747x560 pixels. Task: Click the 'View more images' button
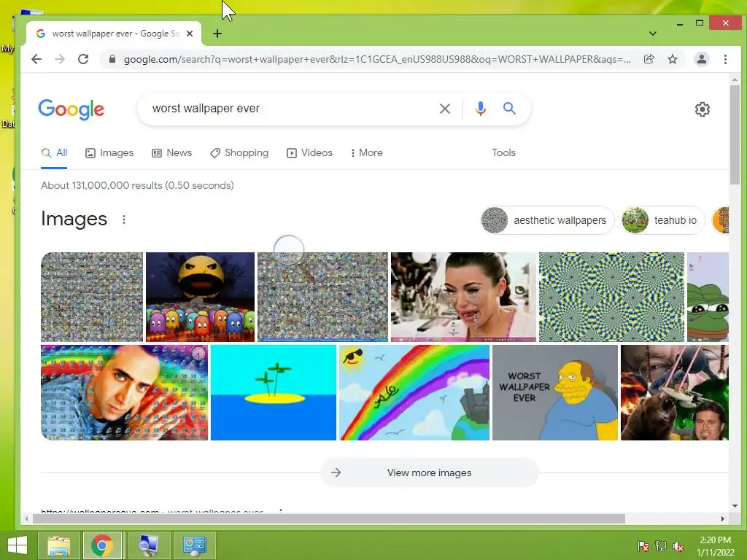(429, 472)
